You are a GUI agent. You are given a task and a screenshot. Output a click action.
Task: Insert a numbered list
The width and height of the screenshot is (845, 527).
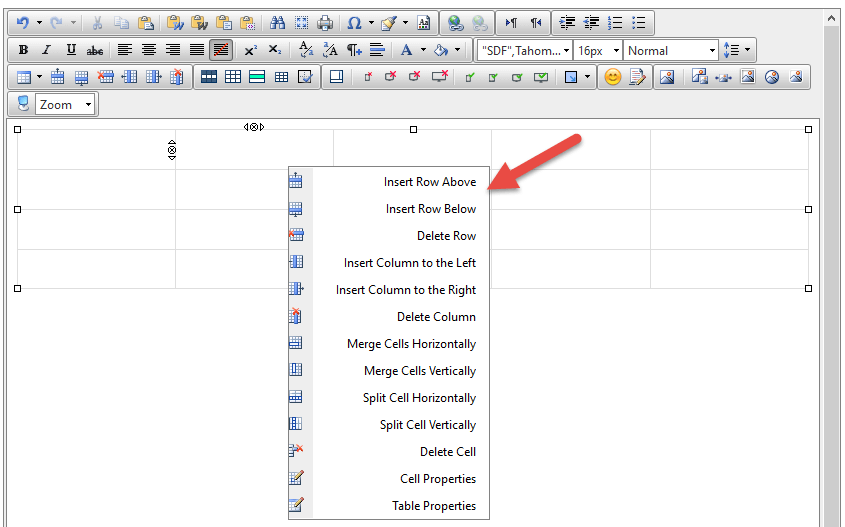coord(617,22)
